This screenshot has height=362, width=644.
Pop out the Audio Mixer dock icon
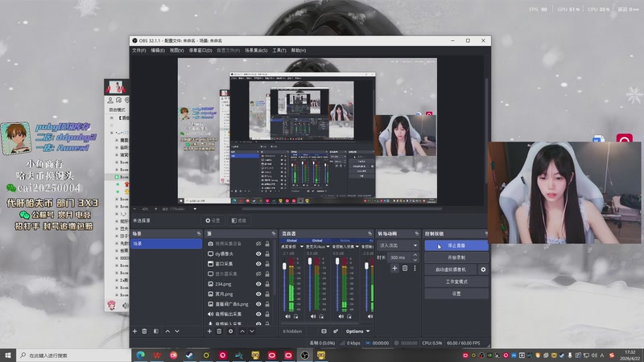click(370, 233)
